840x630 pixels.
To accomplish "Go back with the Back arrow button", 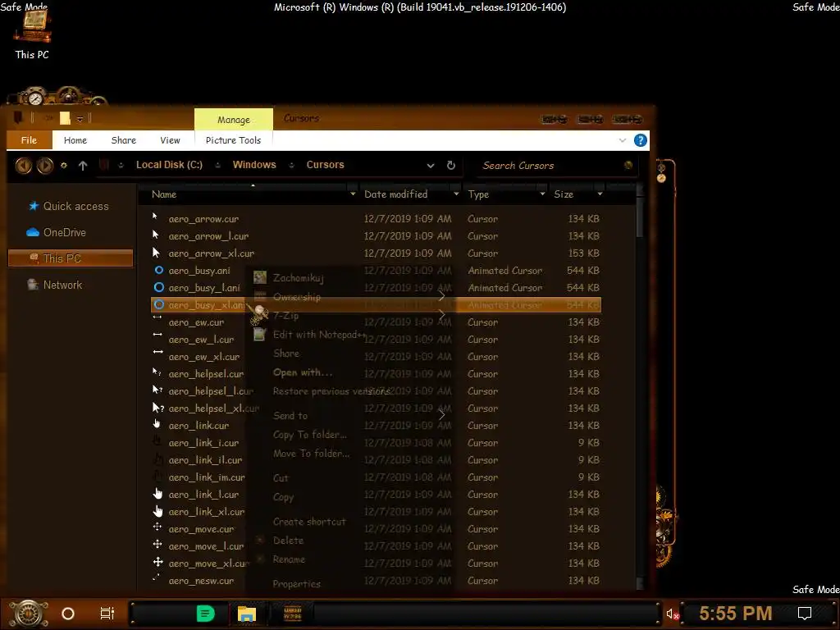I will 24,166.
